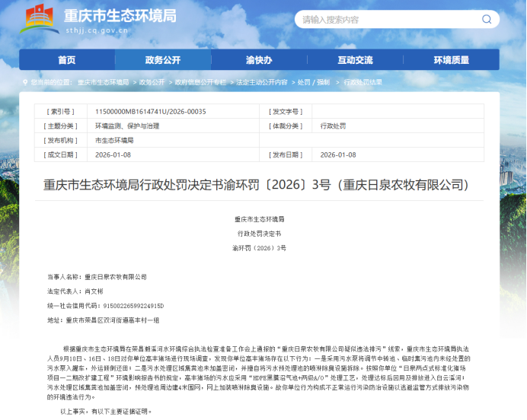This screenshot has width=527, height=420.
Task: Click the magnifier search icon
Action: pos(487,19)
